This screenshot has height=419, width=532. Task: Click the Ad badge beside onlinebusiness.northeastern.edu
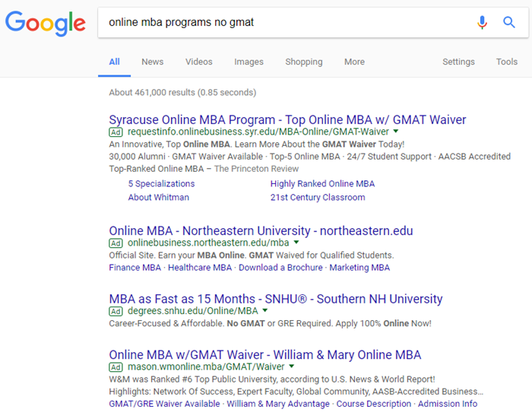[116, 243]
